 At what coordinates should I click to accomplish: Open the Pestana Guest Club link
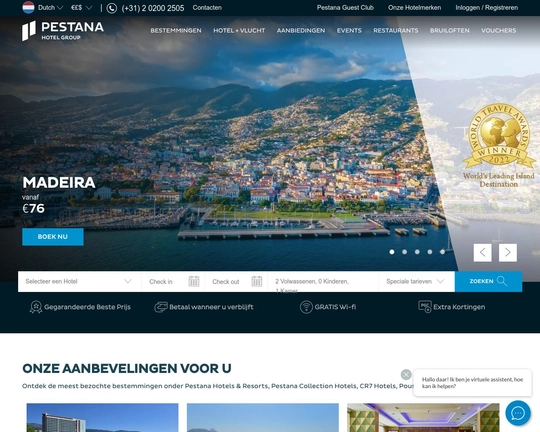click(x=345, y=8)
